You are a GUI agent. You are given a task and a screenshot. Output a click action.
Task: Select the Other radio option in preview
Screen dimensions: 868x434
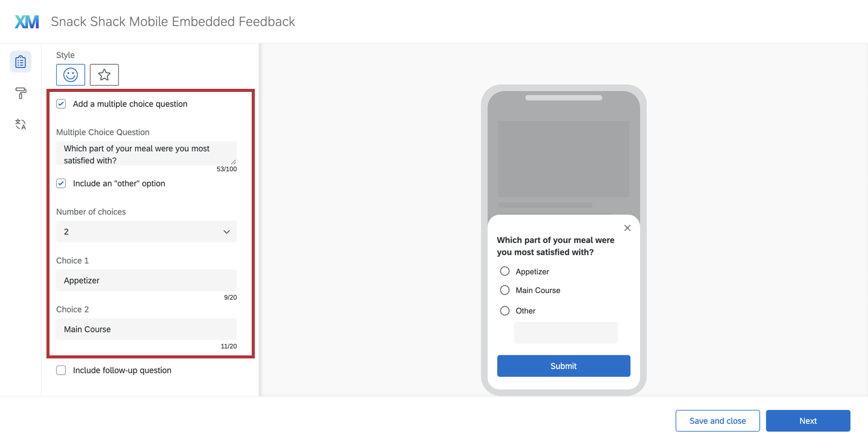click(x=504, y=310)
